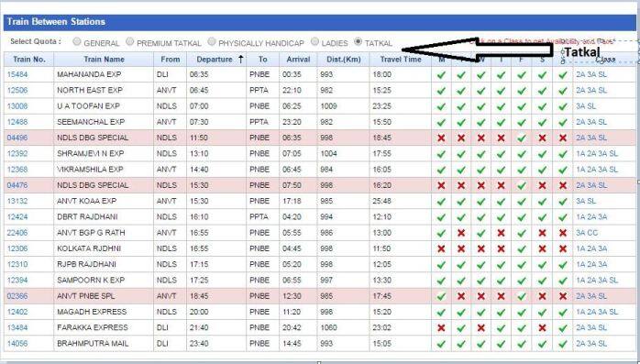Click the Train Name column header
The image size is (640, 364).
104,60
